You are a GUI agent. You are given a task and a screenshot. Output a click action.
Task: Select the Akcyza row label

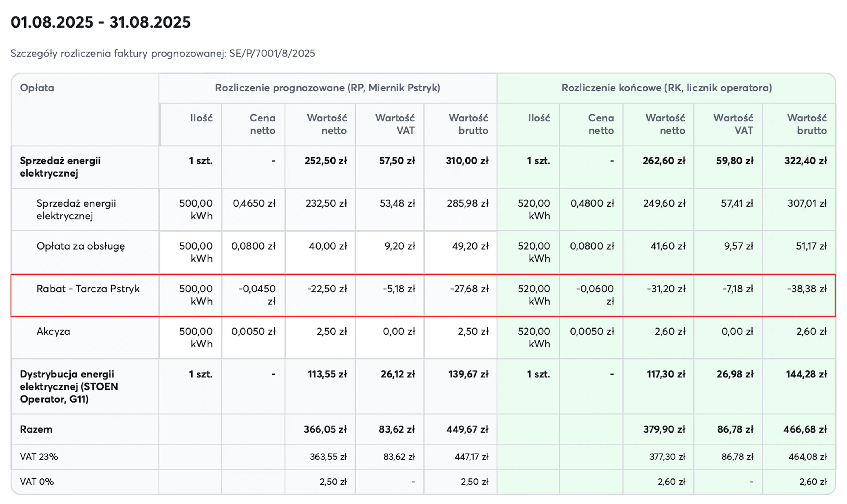click(x=53, y=331)
